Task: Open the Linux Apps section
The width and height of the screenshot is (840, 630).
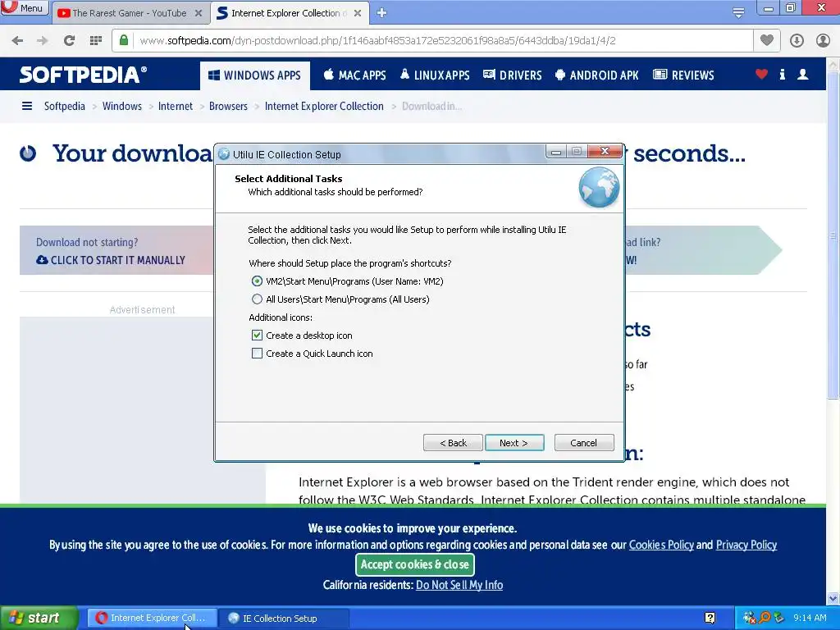Action: click(435, 75)
